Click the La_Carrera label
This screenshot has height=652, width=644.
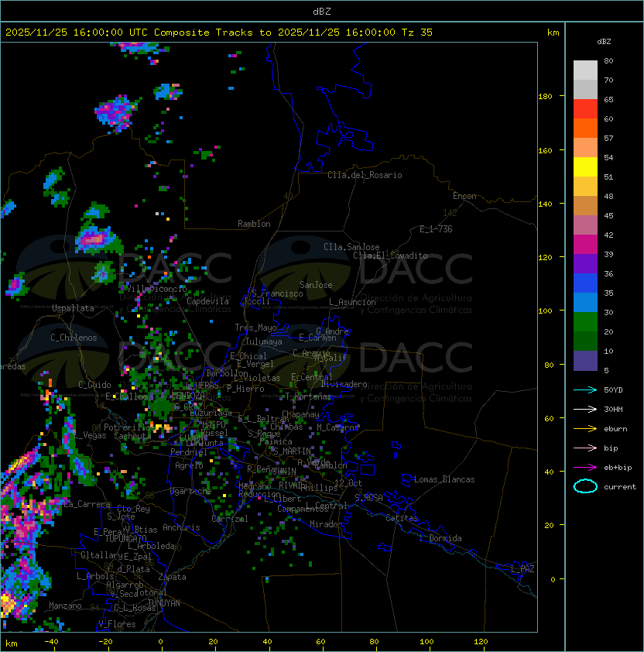coord(87,504)
